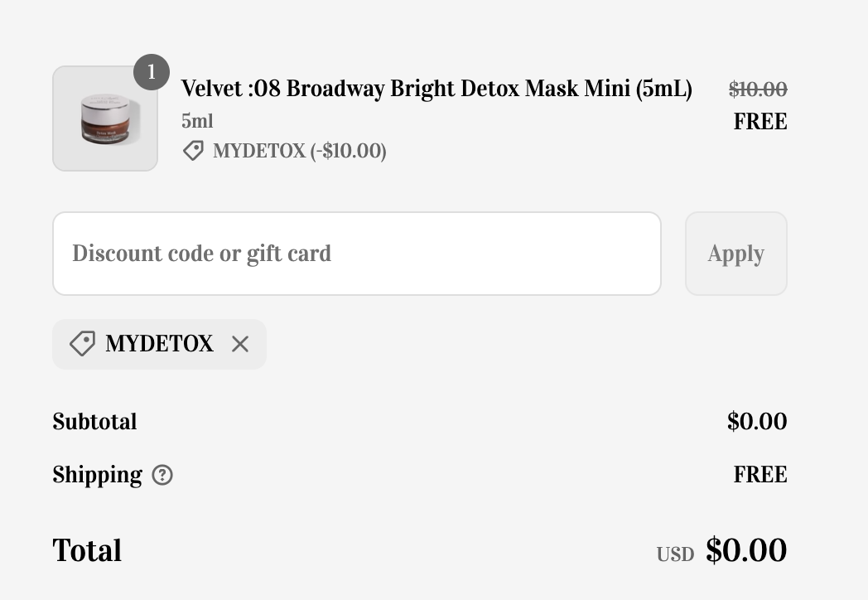Image resolution: width=868 pixels, height=600 pixels.
Task: Click the Subtotal label
Action: click(94, 422)
